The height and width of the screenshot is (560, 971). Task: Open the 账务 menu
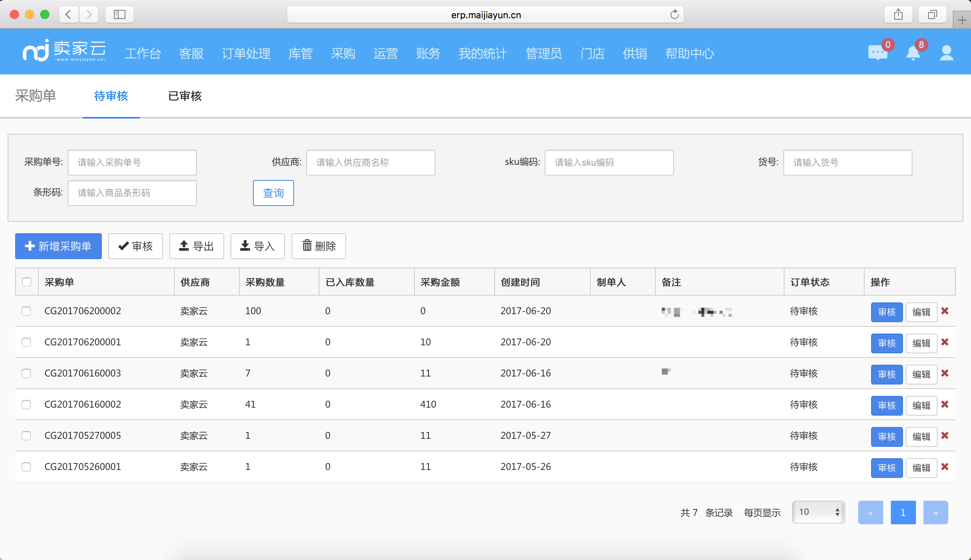428,54
